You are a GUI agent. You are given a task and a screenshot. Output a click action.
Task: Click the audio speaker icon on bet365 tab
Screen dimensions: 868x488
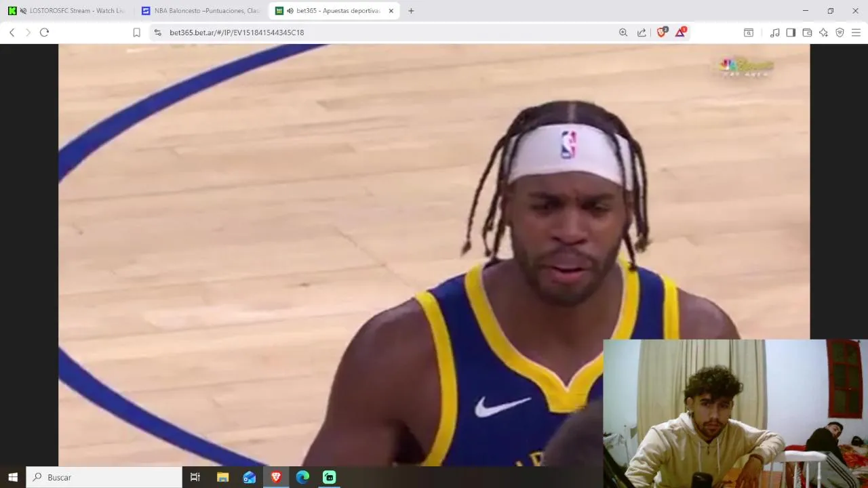click(290, 11)
